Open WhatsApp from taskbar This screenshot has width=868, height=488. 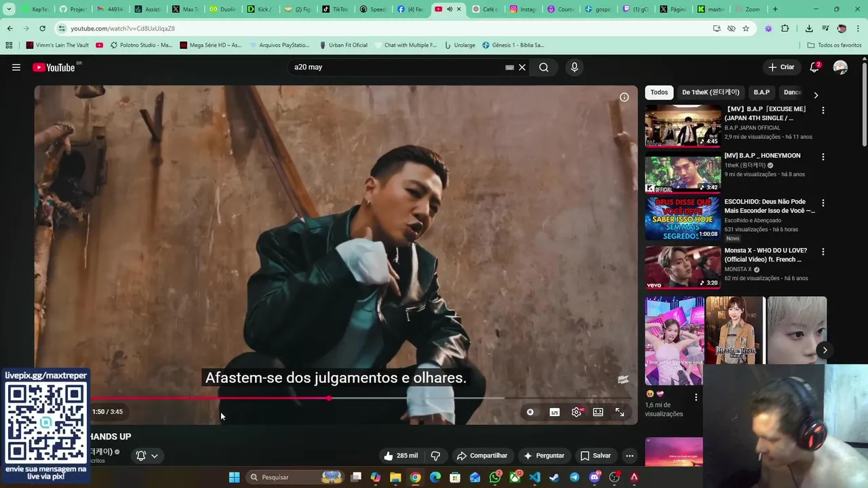495,477
